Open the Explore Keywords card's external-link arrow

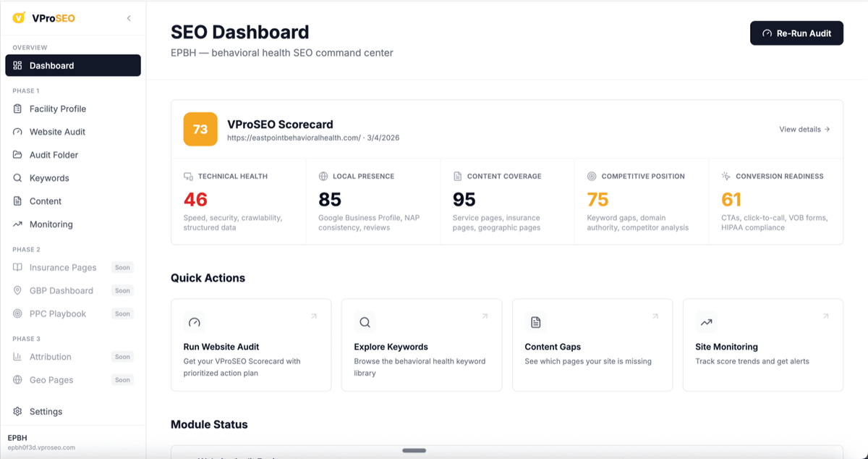coord(485,316)
